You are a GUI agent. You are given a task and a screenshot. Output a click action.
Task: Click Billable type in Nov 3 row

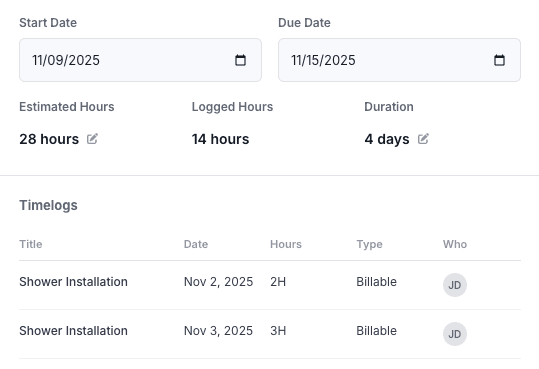(376, 331)
